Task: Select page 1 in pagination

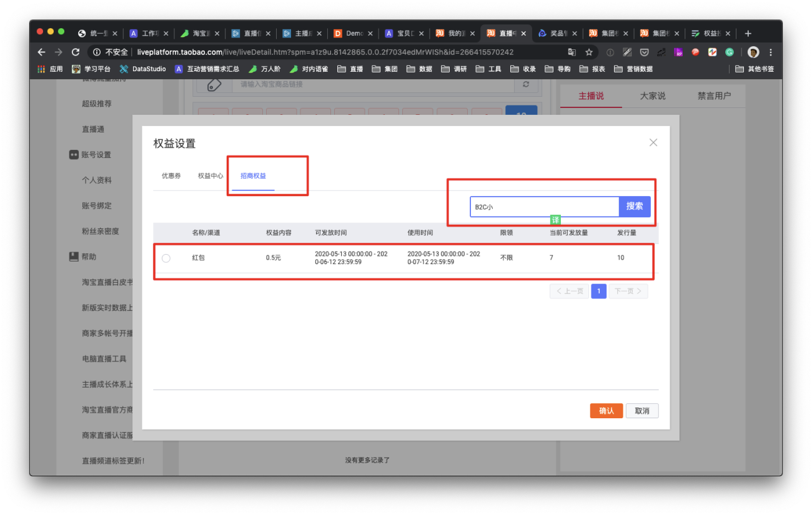Action: [599, 292]
